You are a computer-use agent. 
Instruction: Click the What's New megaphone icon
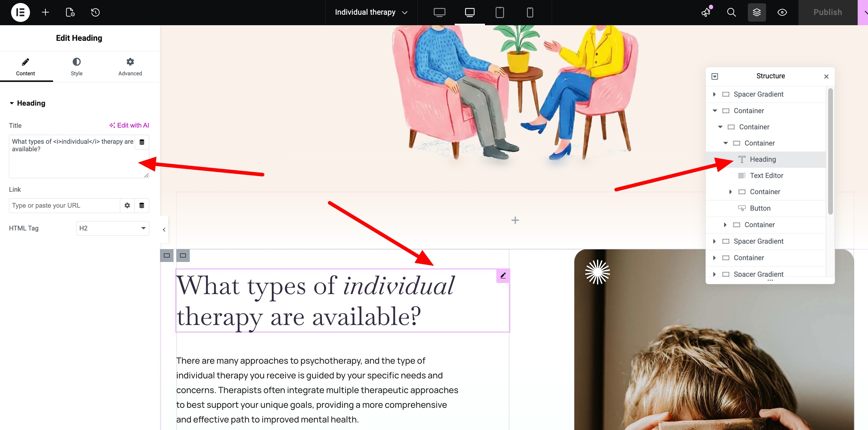click(x=706, y=13)
